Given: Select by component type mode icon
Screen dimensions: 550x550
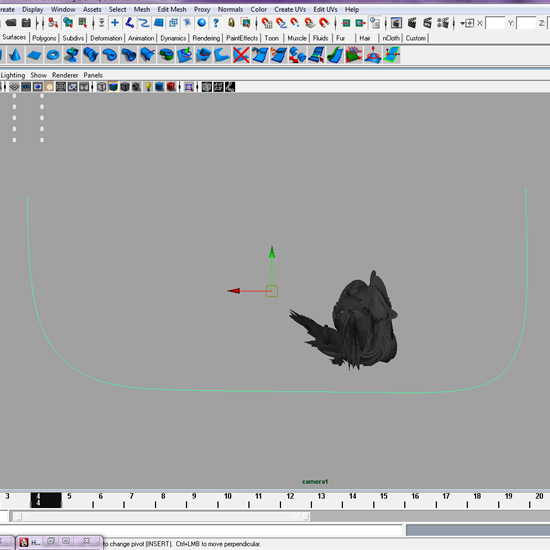Looking at the screenshot, I should pos(83,23).
